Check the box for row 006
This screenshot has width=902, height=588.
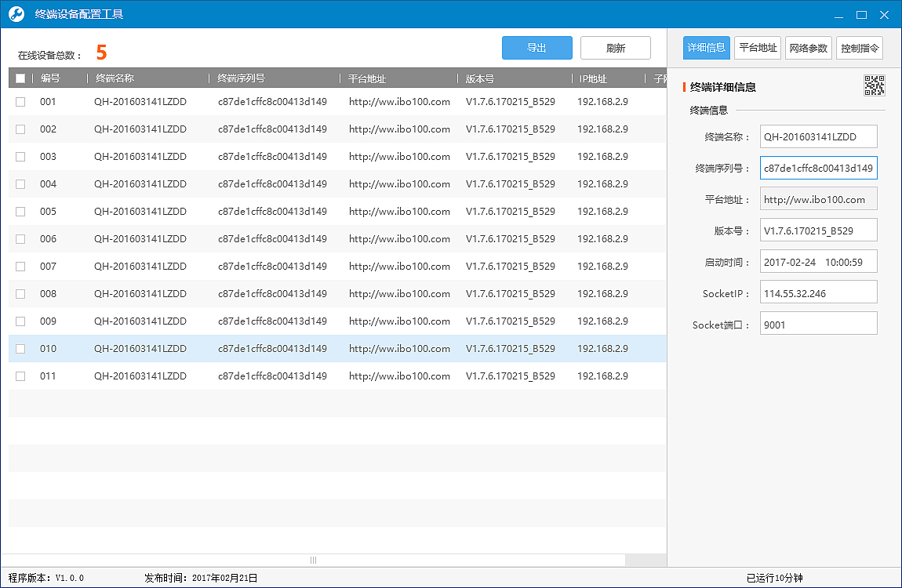(x=20, y=238)
